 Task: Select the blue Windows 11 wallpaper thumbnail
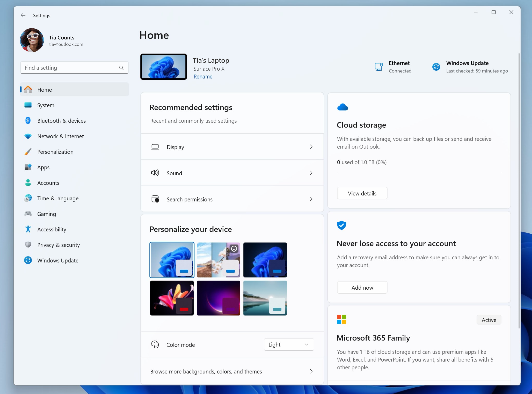point(171,260)
